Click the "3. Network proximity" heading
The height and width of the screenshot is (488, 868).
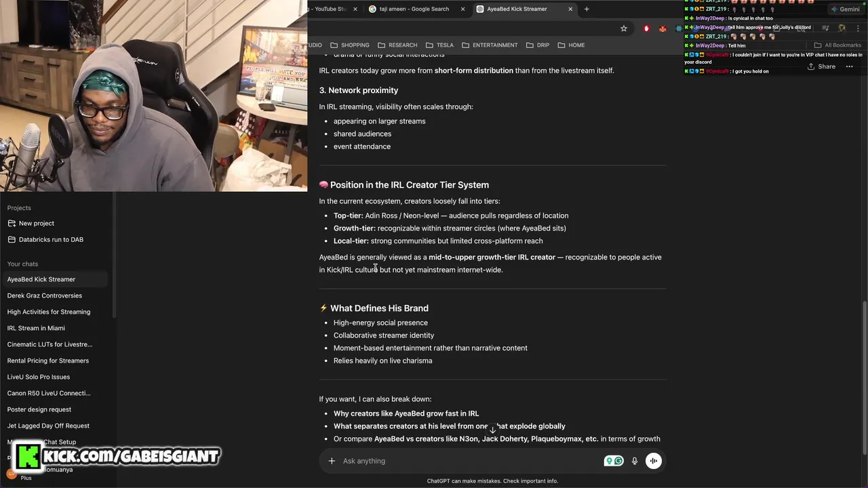359,90
